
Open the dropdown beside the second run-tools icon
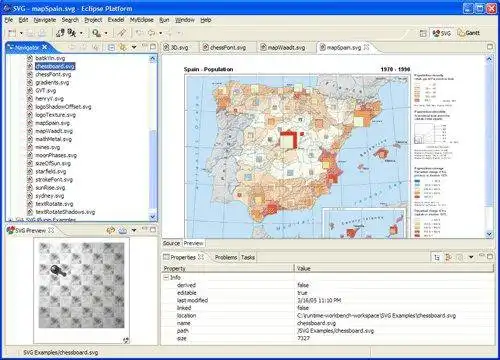coord(81,33)
